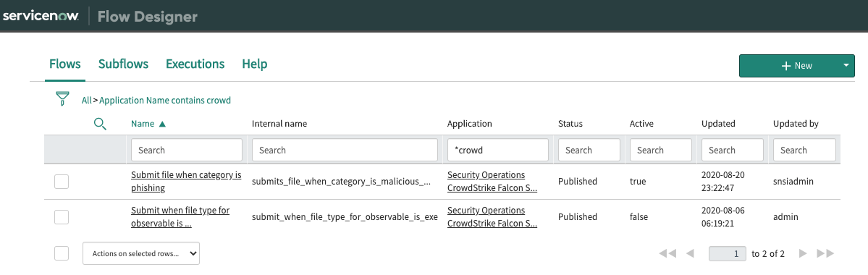
Task: Click the Updated by column header
Action: 796,124
